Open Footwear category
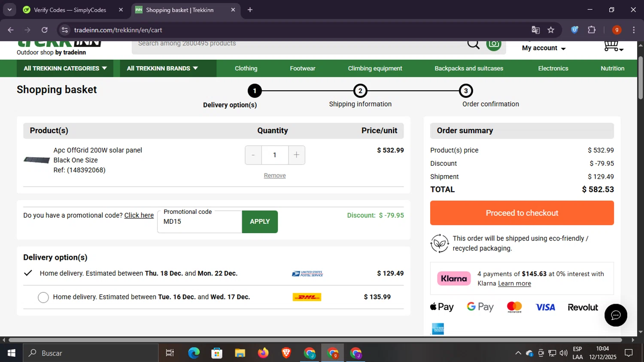The width and height of the screenshot is (644, 362). pyautogui.click(x=302, y=68)
